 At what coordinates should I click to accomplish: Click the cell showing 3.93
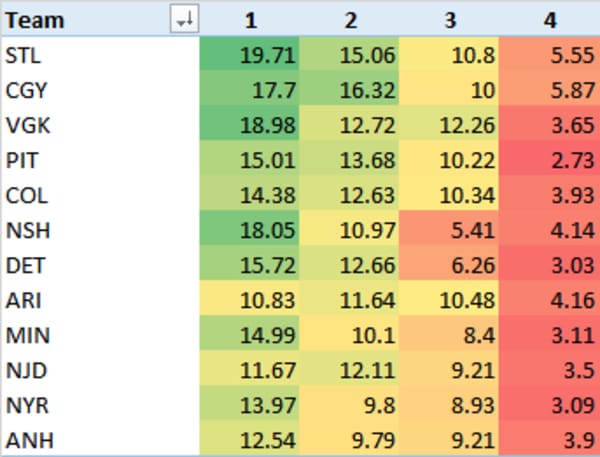(x=549, y=194)
